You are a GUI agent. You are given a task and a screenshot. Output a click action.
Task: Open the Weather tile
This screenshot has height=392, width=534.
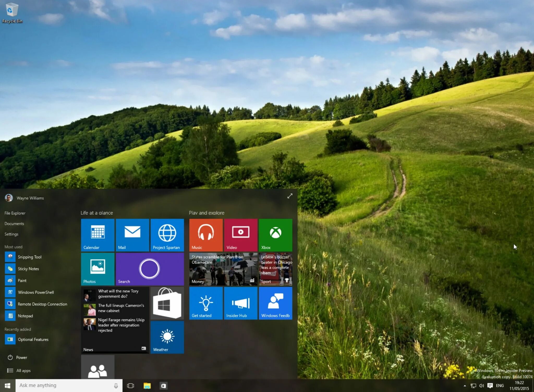pyautogui.click(x=167, y=337)
